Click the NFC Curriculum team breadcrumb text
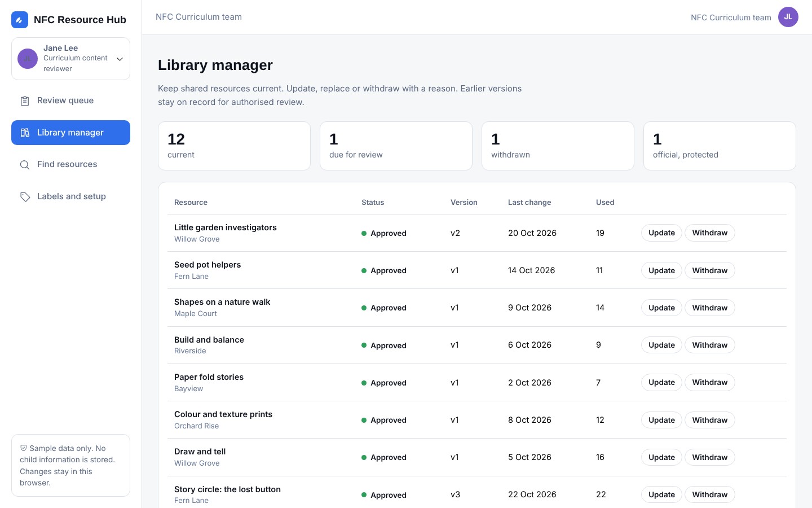Viewport: 812px width, 508px height. pyautogui.click(x=198, y=17)
